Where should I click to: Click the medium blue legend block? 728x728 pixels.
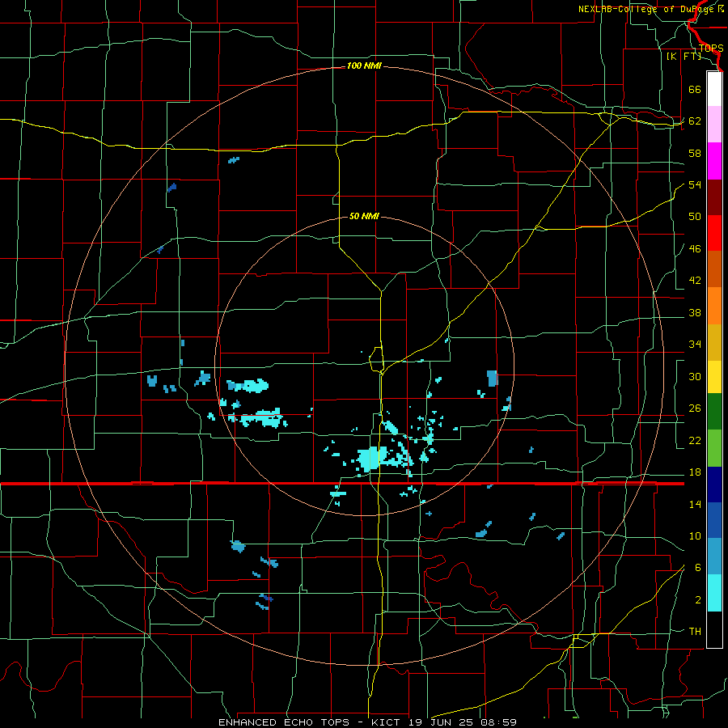714,520
